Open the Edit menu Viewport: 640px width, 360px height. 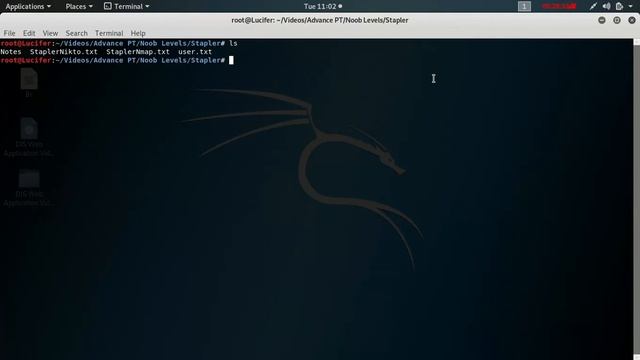[x=29, y=33]
